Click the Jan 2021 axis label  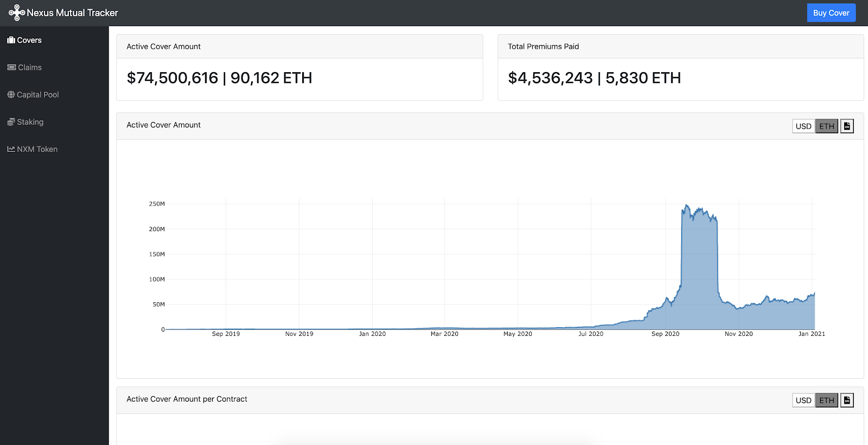(x=812, y=334)
